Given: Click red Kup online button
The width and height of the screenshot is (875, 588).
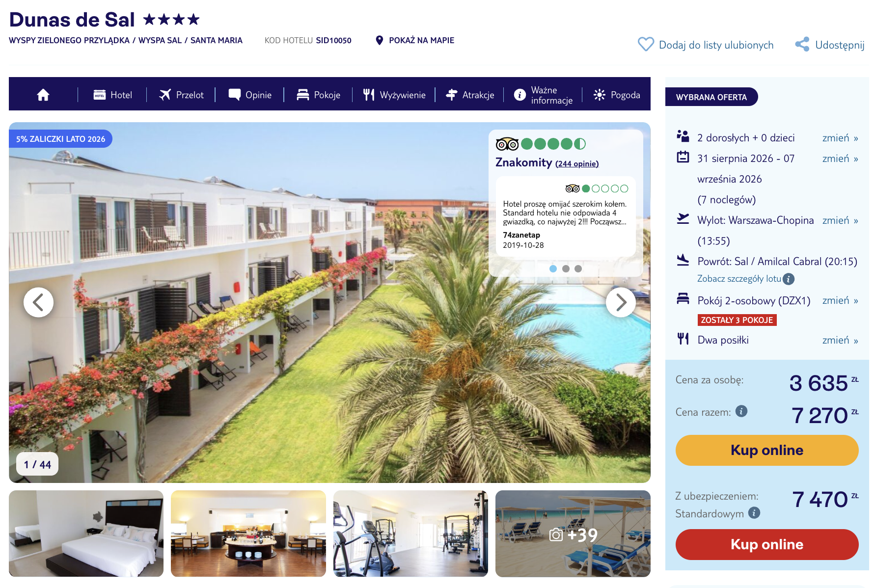Looking at the screenshot, I should coord(767,544).
